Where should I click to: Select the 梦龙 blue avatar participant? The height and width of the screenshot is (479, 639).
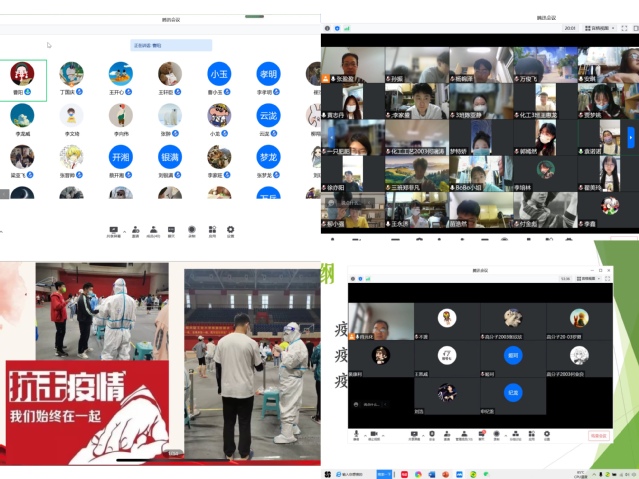267,157
